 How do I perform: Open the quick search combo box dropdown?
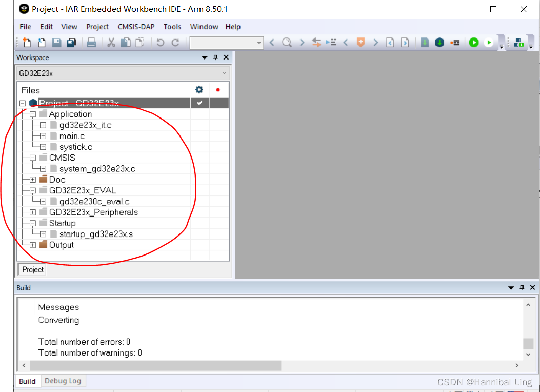click(258, 43)
